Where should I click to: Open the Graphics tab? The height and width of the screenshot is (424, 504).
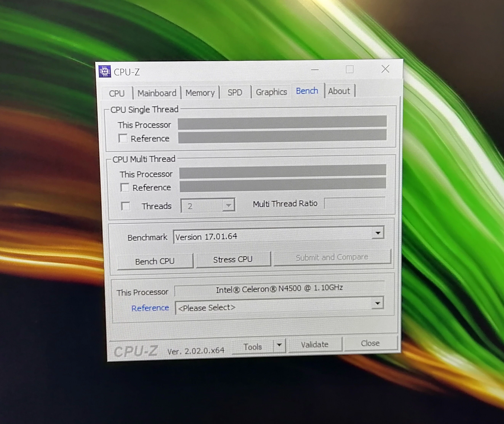point(271,92)
